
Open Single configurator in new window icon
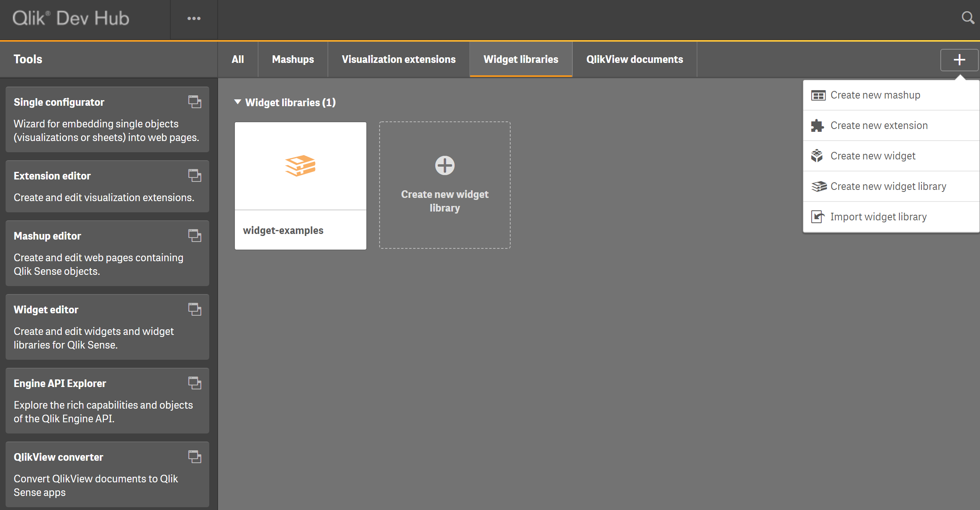point(195,102)
